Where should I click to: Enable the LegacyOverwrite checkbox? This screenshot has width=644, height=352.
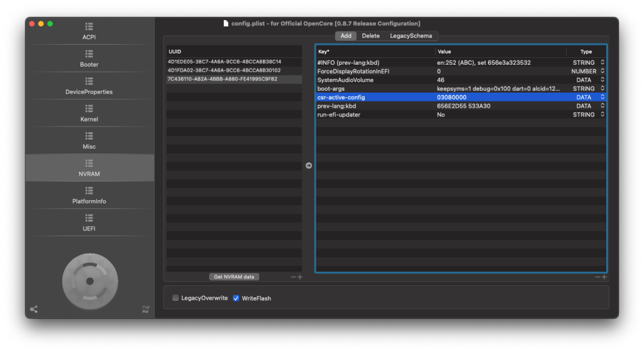(176, 298)
